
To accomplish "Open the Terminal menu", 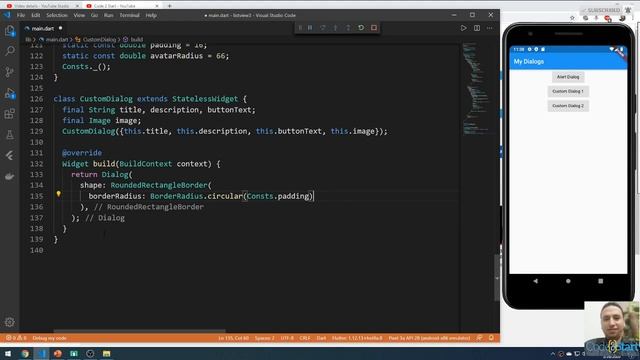I will coord(129,15).
